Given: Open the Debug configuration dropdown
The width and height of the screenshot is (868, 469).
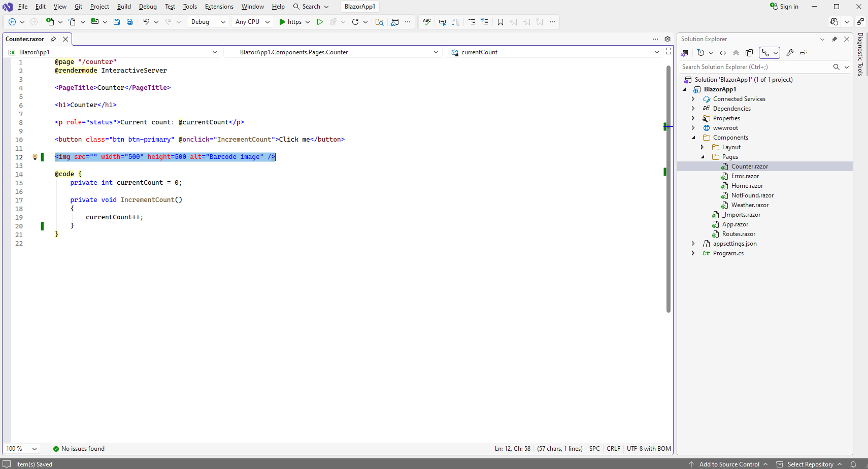Looking at the screenshot, I should (x=208, y=22).
